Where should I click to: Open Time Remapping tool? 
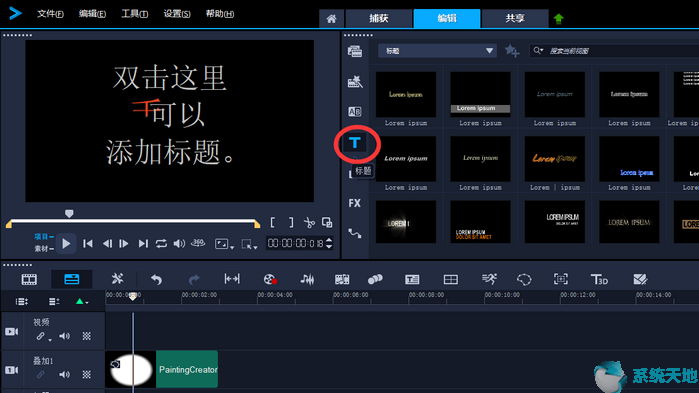pyautogui.click(x=489, y=279)
